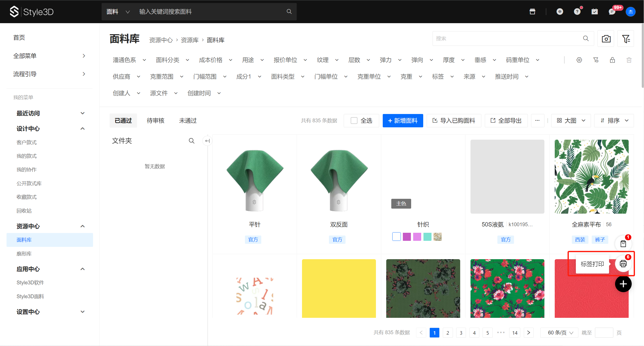This screenshot has width=644, height=346.
Task: Click the camera image search icon
Action: pyautogui.click(x=606, y=39)
